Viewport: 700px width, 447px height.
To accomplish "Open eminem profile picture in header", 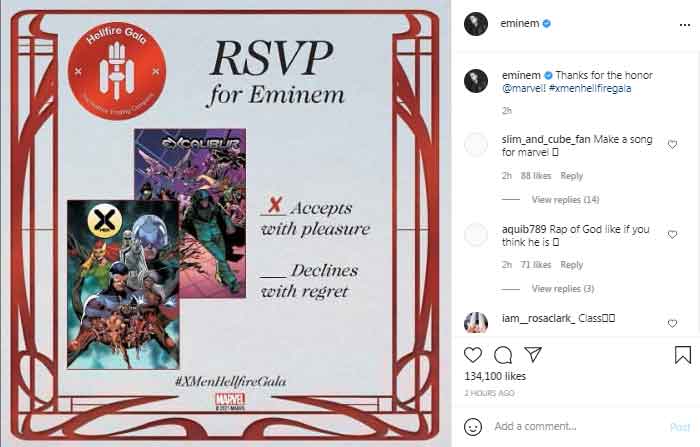I will pyautogui.click(x=475, y=24).
